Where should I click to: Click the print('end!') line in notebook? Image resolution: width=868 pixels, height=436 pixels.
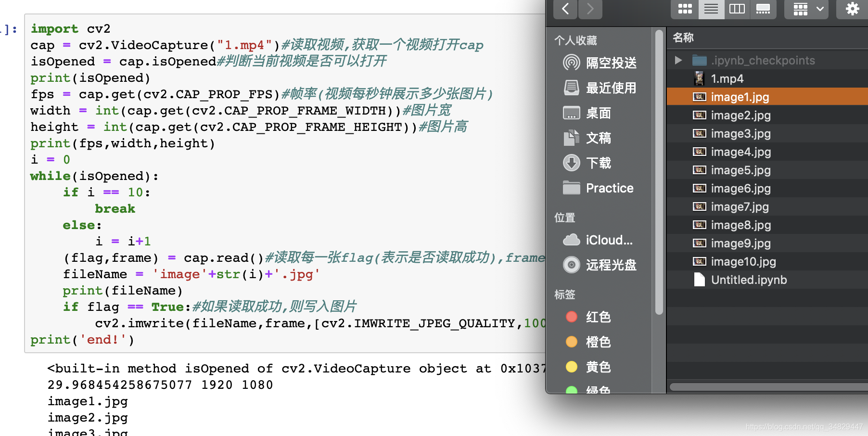(x=82, y=340)
